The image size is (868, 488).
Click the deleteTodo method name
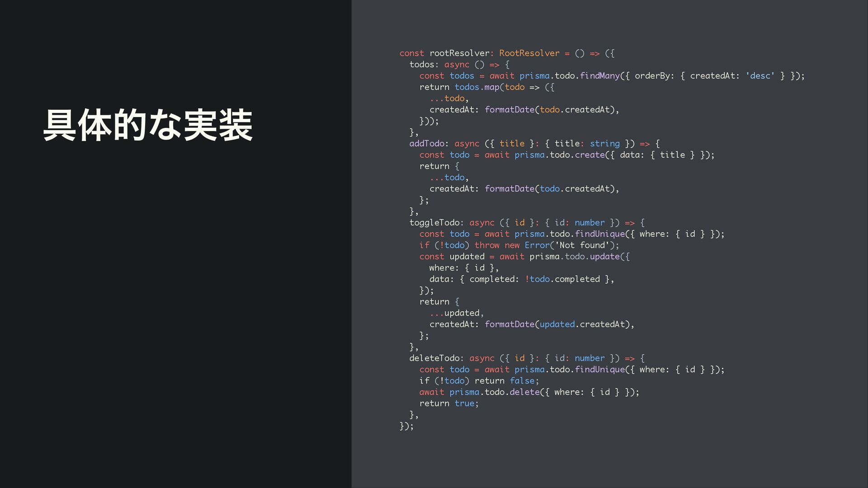click(434, 358)
